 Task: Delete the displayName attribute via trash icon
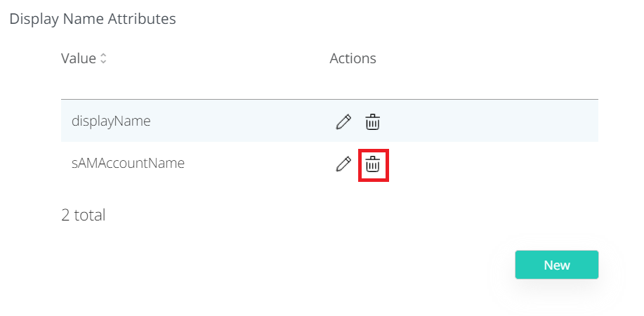(373, 122)
